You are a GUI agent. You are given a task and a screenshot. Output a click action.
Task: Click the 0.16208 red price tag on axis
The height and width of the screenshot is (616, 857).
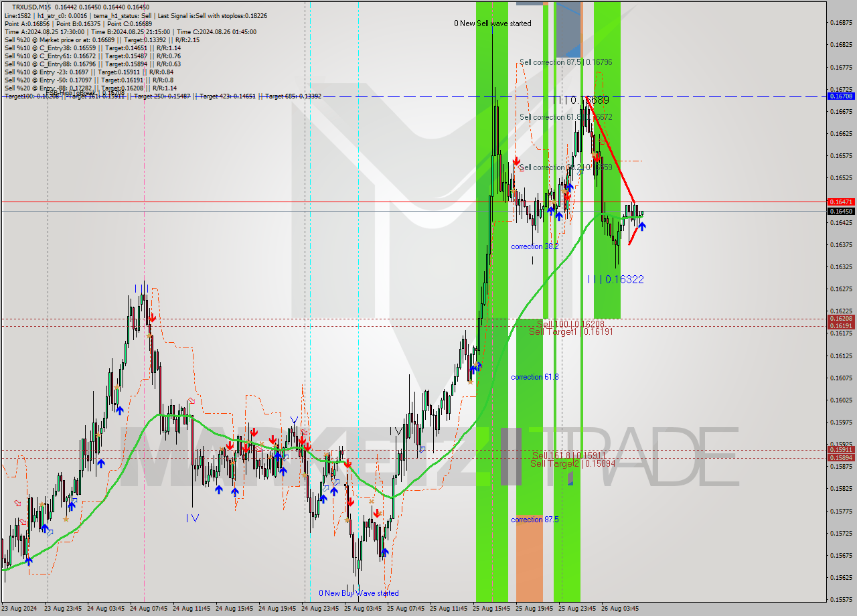tap(842, 319)
